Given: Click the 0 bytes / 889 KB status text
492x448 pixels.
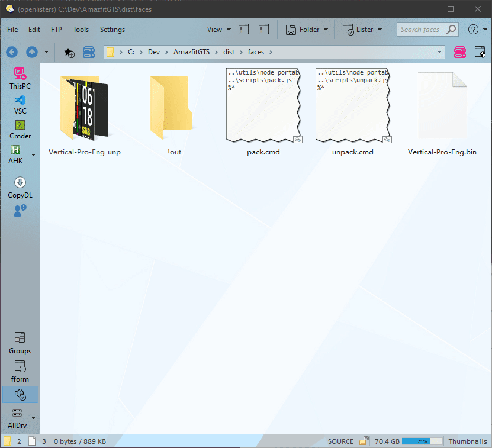Looking at the screenshot, I should [80, 441].
